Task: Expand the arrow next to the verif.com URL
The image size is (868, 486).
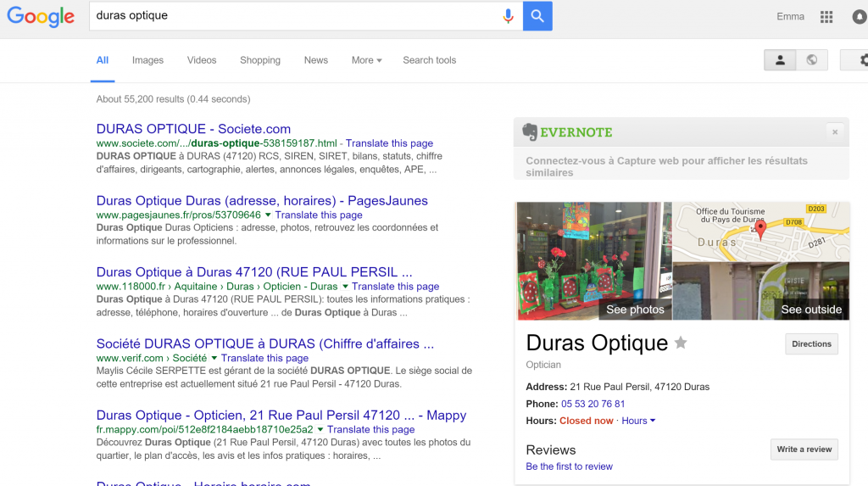Action: (x=214, y=357)
